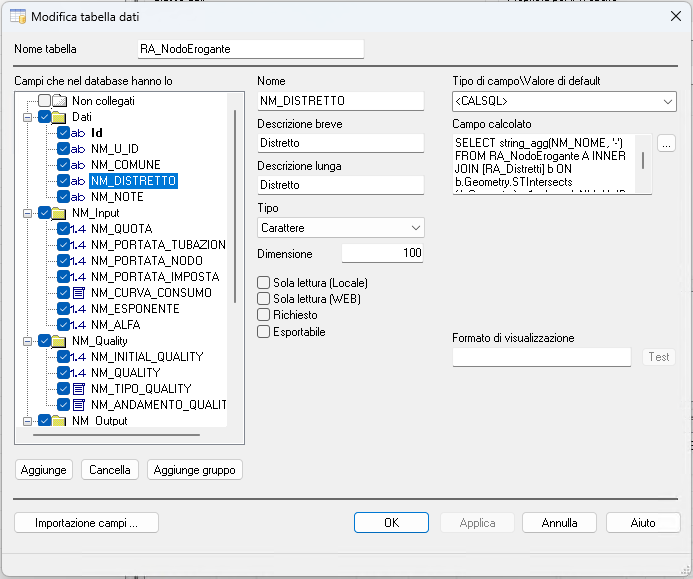
Task: Click the Non collegati folder icon
Action: pos(60,101)
